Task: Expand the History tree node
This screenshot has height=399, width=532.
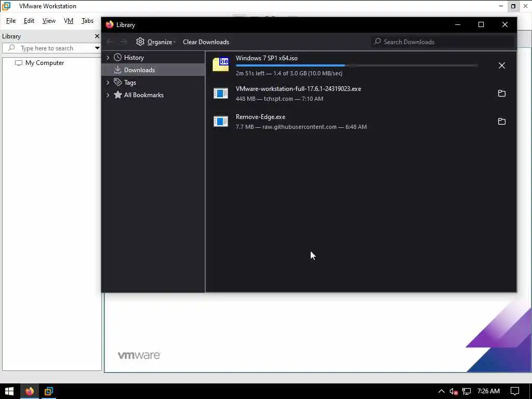Action: pos(108,57)
